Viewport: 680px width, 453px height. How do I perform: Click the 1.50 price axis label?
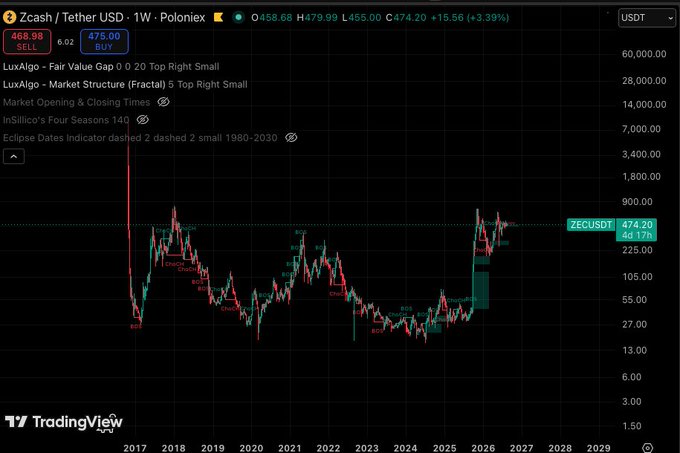pos(631,426)
